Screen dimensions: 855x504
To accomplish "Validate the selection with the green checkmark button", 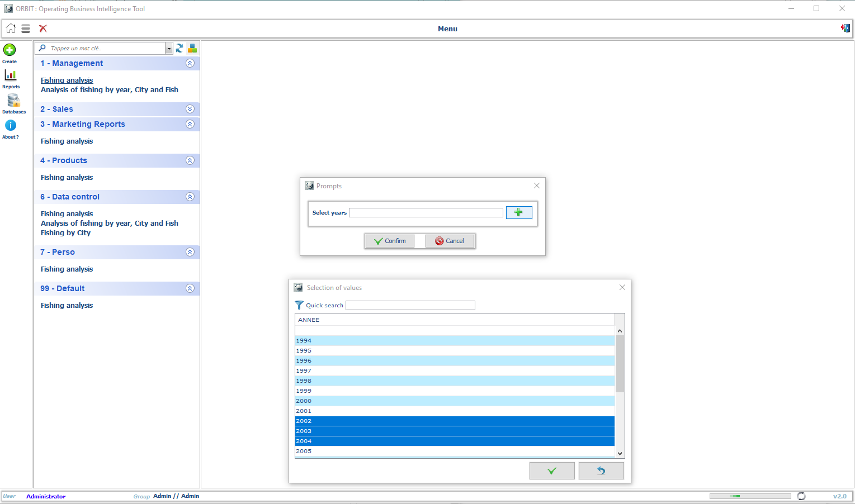I will (x=552, y=471).
